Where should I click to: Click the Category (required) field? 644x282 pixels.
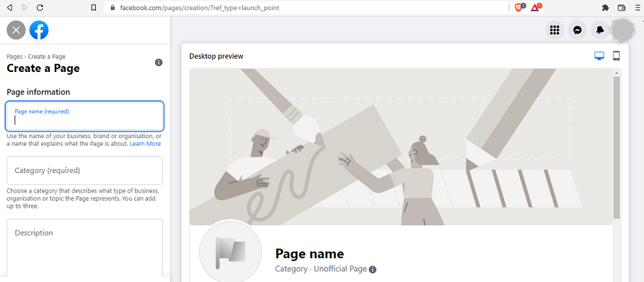(84, 170)
